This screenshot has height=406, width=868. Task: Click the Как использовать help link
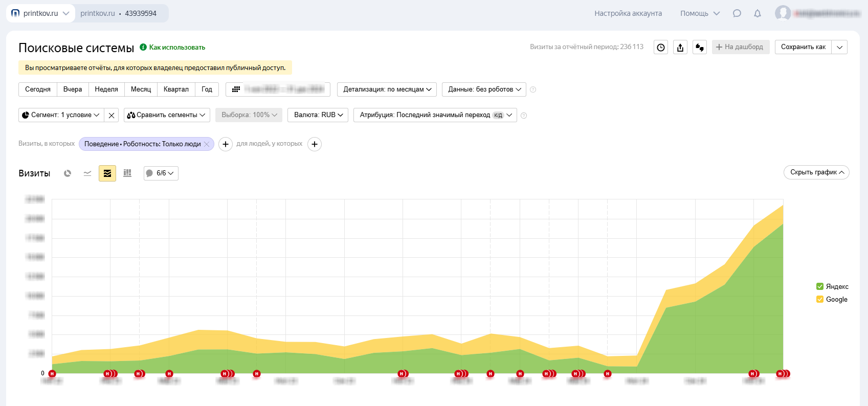(x=176, y=47)
